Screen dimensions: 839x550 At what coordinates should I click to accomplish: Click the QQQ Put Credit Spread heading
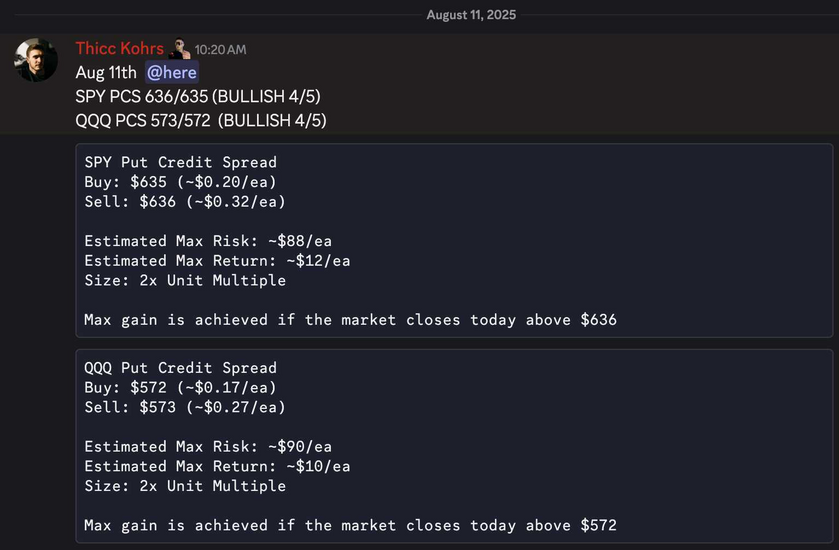pos(180,368)
